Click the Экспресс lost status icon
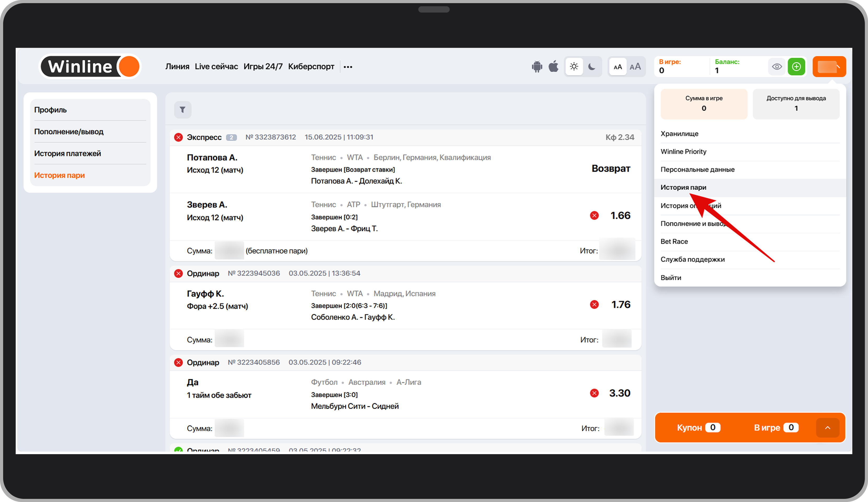The image size is (868, 502). pos(178,138)
